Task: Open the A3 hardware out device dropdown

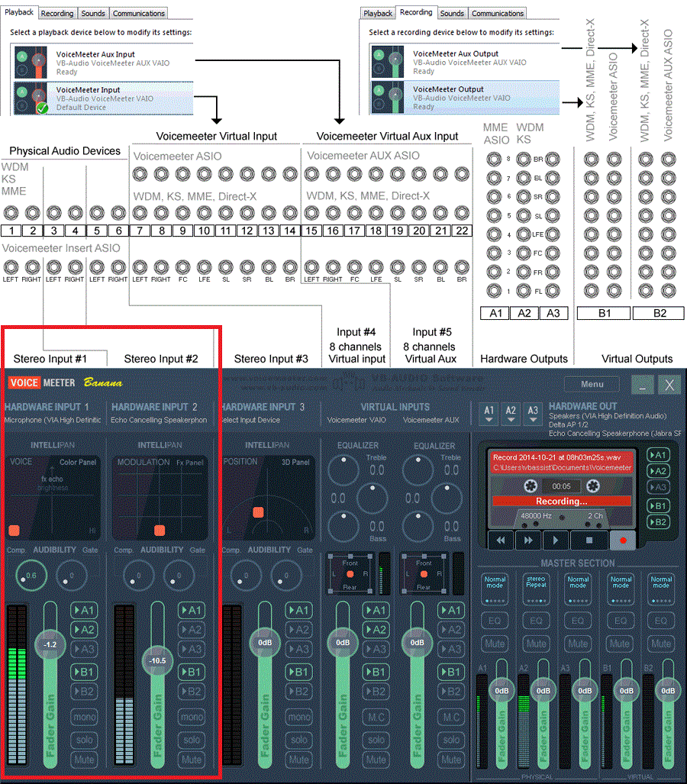Action: click(x=533, y=413)
